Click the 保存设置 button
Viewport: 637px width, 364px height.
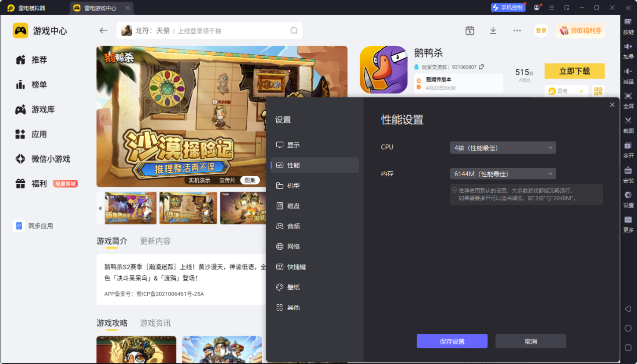tap(452, 341)
